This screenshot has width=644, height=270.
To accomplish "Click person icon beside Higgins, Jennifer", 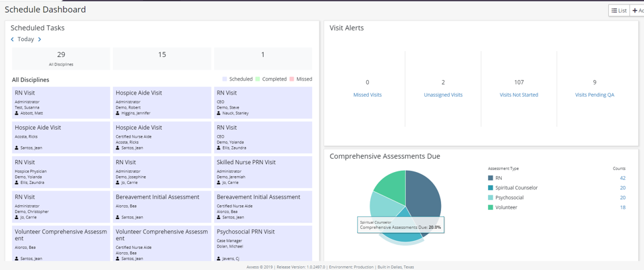I will (118, 113).
